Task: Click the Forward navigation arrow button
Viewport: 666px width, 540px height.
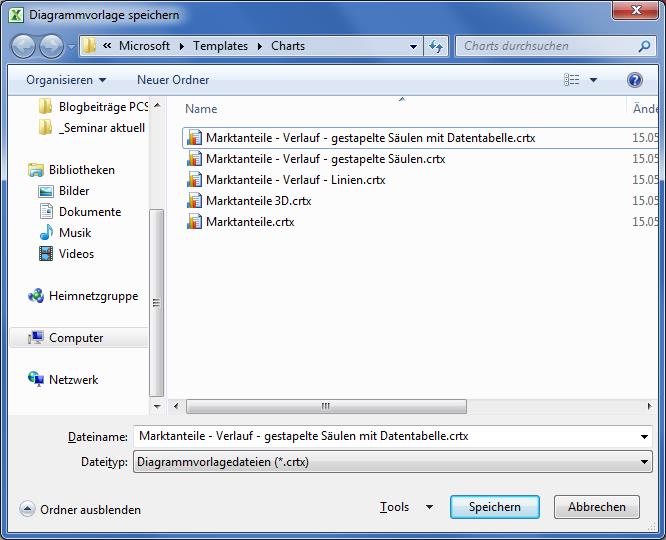Action: [51, 46]
